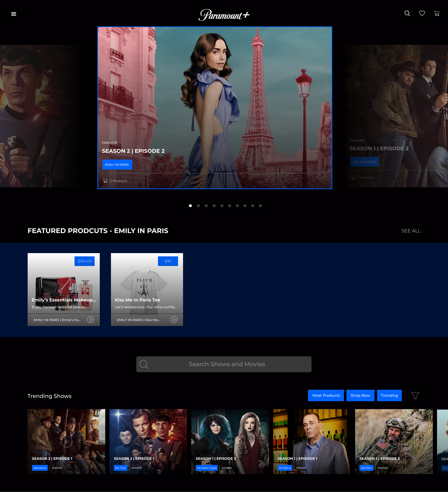Open the shopping cart icon in header
Image resolution: width=448 pixels, height=492 pixels.
click(x=437, y=13)
